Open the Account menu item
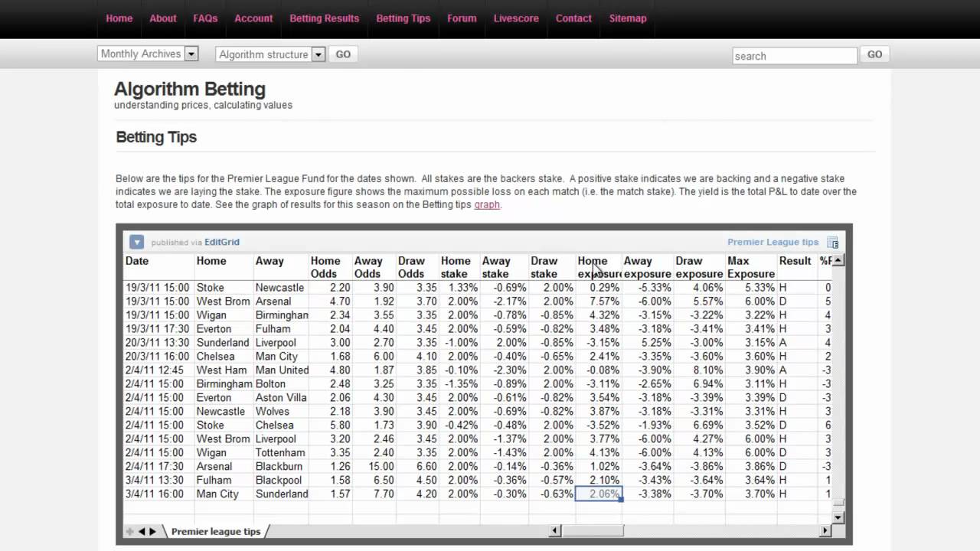The image size is (980, 551). [253, 18]
